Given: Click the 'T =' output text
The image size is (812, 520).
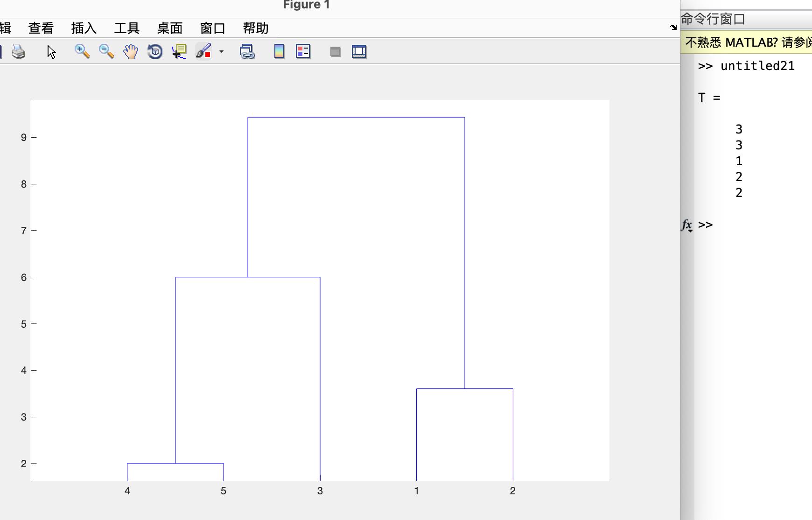Looking at the screenshot, I should coord(709,98).
